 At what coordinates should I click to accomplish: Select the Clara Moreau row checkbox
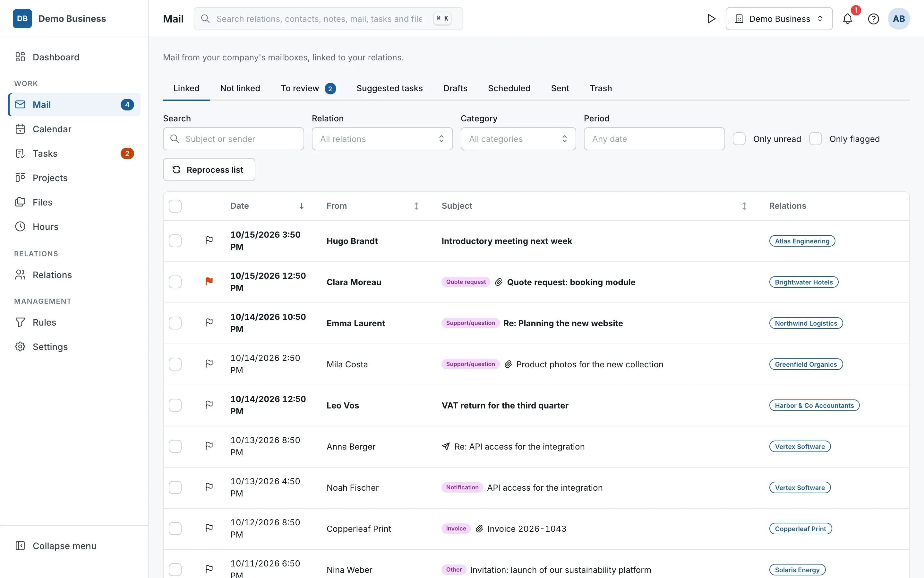point(175,282)
